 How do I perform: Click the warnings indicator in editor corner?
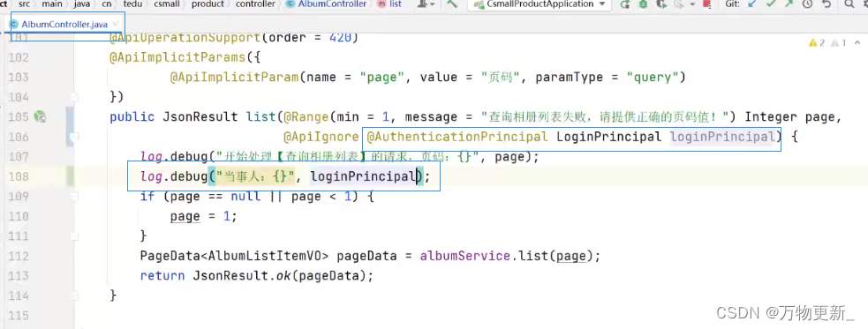click(827, 42)
